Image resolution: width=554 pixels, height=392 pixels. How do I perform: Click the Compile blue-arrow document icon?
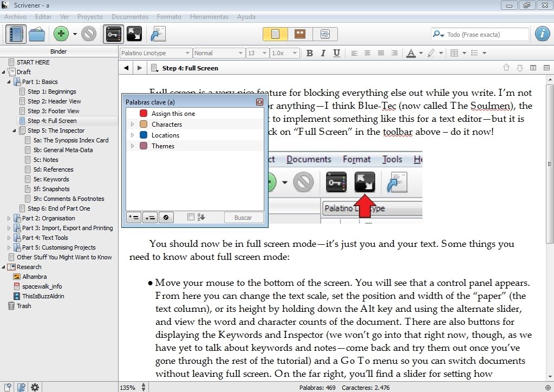[x=158, y=34]
